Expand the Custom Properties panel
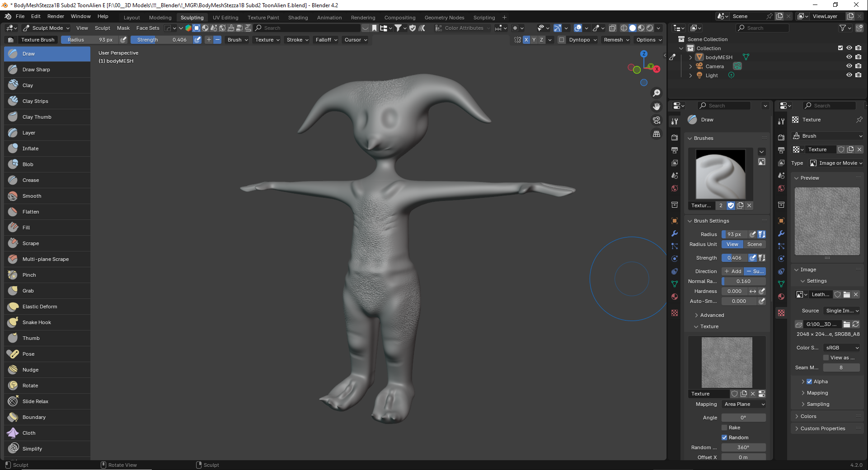Screen dimensions: 868x470 [x=822, y=428]
